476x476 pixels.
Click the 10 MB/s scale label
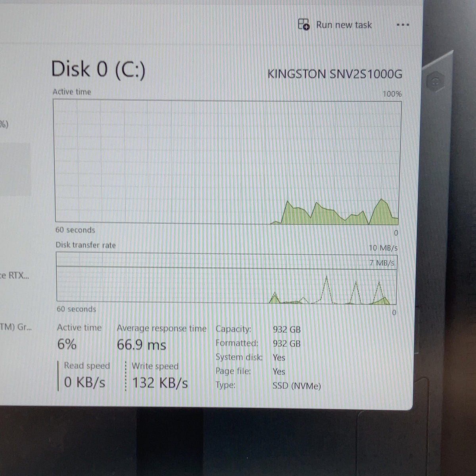pyautogui.click(x=383, y=248)
